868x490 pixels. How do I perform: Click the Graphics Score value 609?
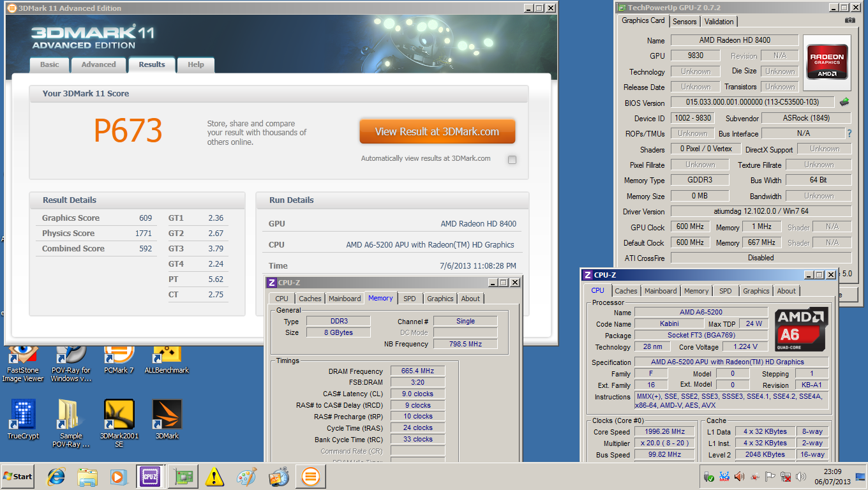[145, 218]
